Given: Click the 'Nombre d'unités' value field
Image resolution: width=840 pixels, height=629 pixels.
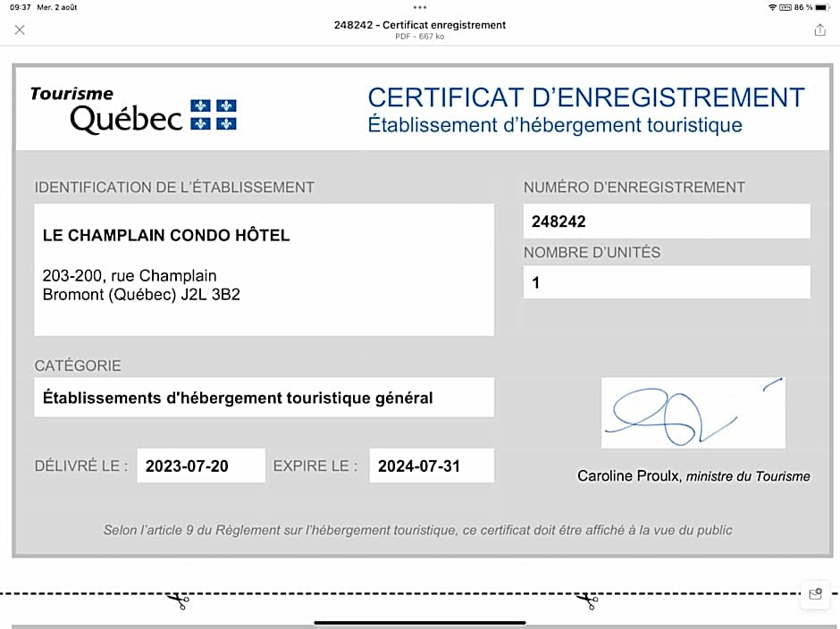Looking at the screenshot, I should tap(667, 282).
